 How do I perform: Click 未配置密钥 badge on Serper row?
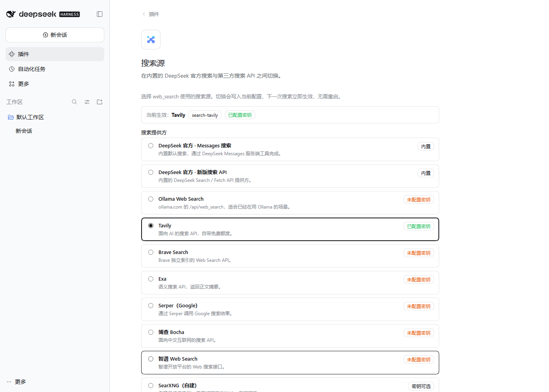[419, 307]
